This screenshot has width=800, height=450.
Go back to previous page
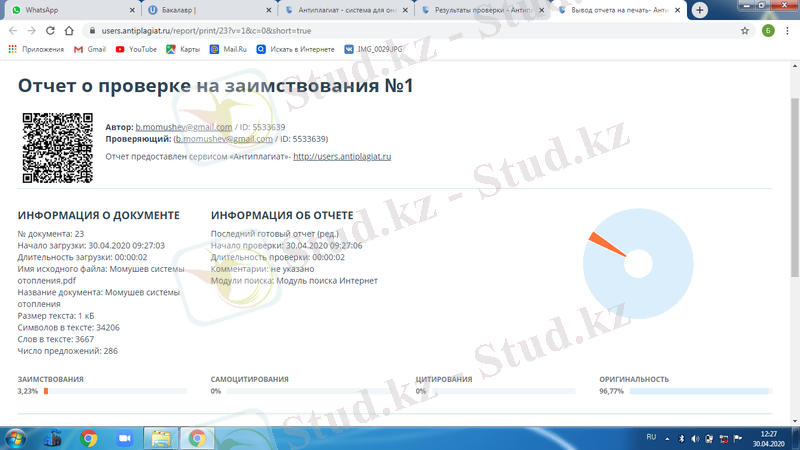(13, 31)
